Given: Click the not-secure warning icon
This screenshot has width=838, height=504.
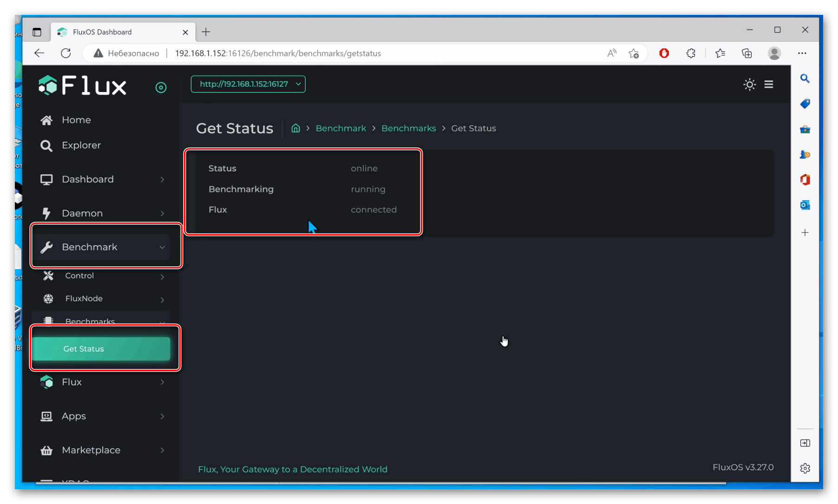Looking at the screenshot, I should (98, 53).
